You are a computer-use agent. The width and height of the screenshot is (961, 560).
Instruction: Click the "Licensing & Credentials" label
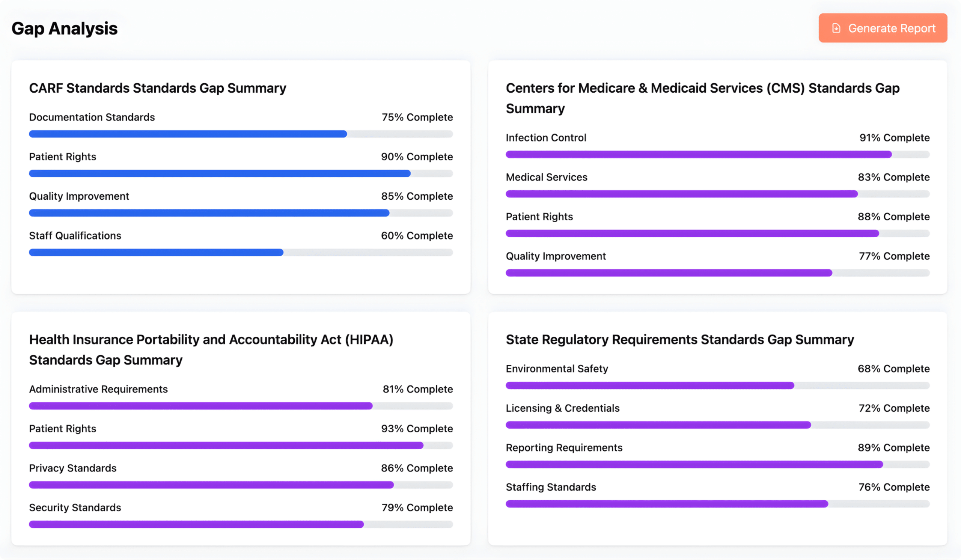(x=562, y=408)
